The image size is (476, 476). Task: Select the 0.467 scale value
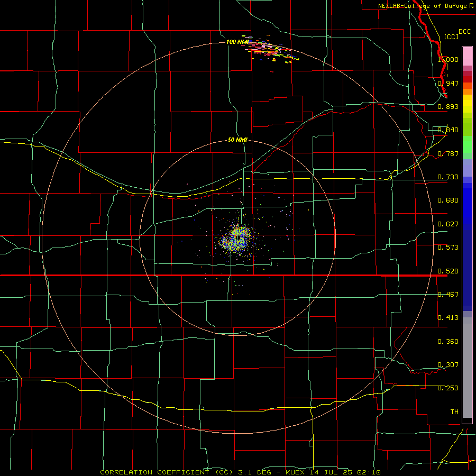[448, 295]
